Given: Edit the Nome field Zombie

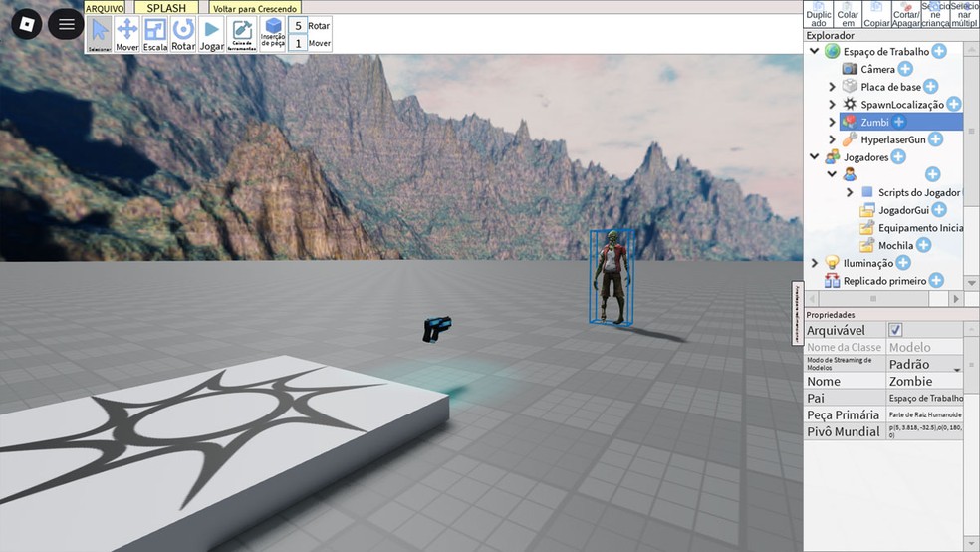Looking at the screenshot, I should 925,381.
